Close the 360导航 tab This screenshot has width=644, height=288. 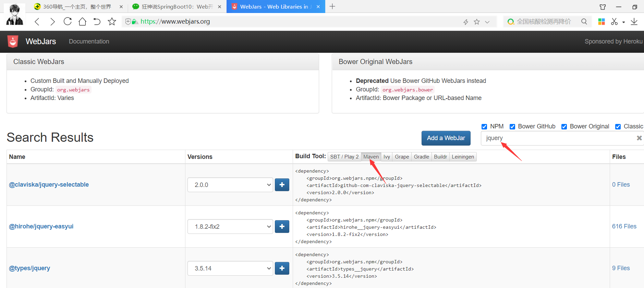click(x=121, y=7)
